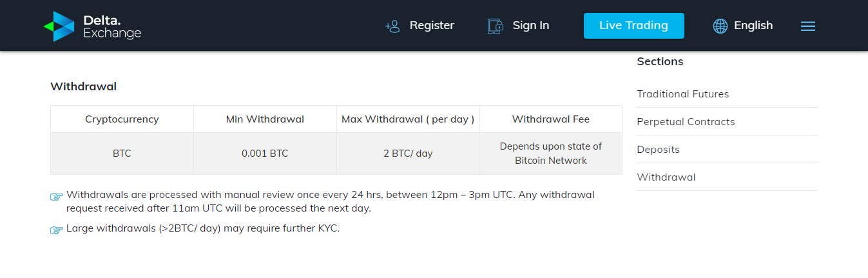Click the BTC cell in the table
The height and width of the screenshot is (278, 868).
(122, 154)
